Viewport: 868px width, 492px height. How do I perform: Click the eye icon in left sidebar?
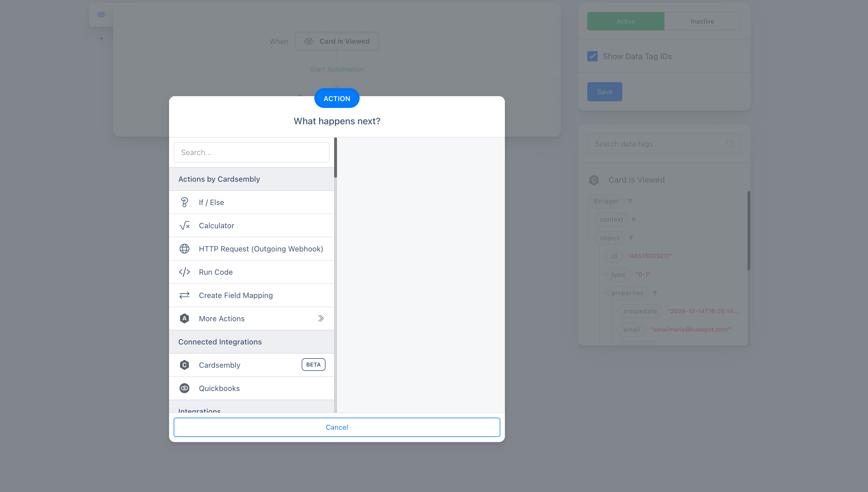101,15
